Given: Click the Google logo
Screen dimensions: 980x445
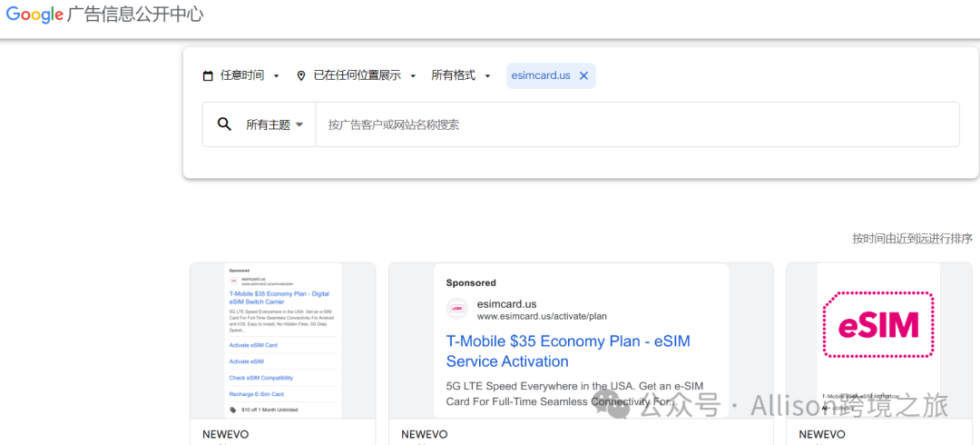Looking at the screenshot, I should (x=34, y=15).
